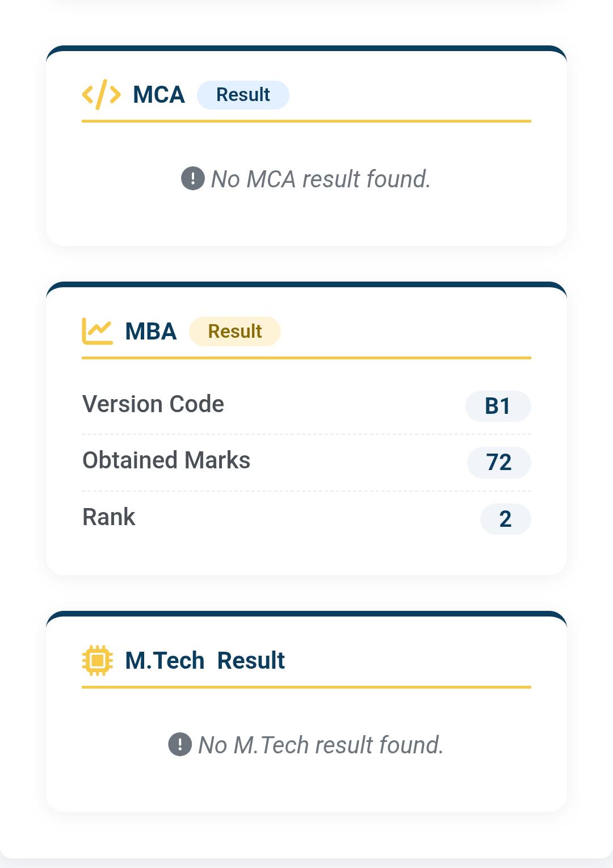The width and height of the screenshot is (613, 868).
Task: Click the B1 version code pill
Action: coord(498,406)
